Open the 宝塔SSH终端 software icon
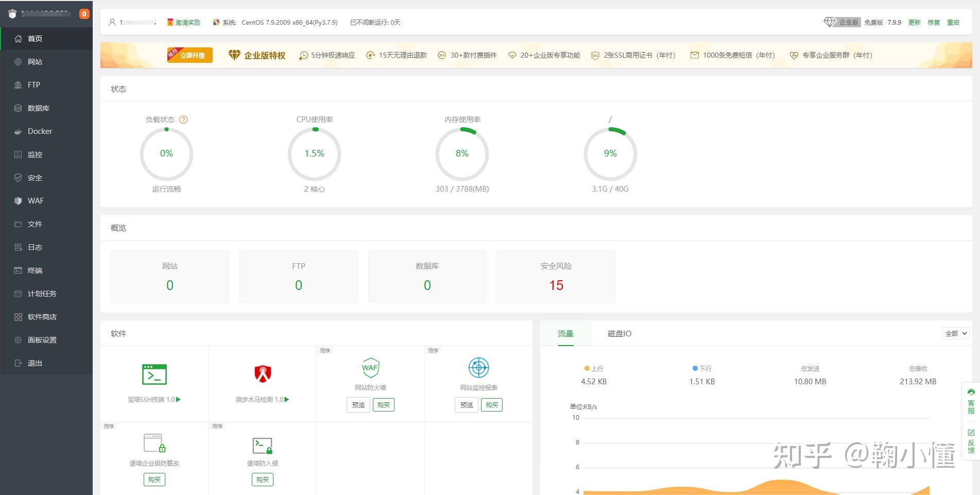 coord(154,374)
